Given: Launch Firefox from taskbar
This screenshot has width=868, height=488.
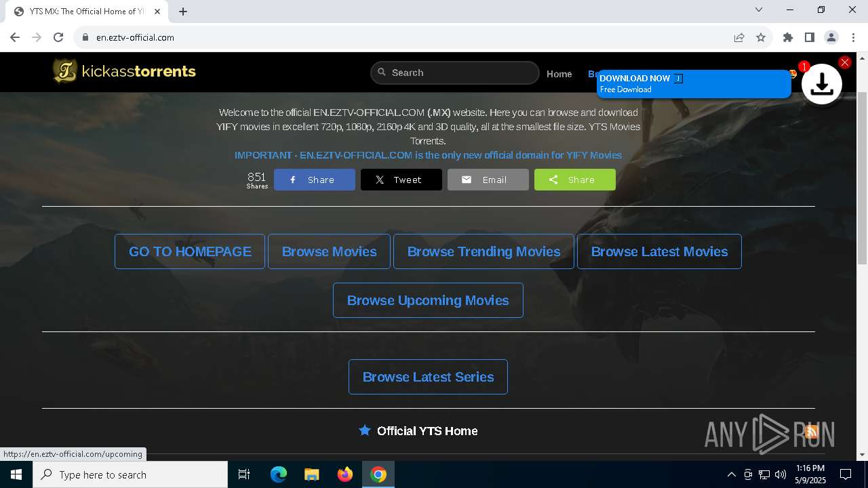Looking at the screenshot, I should [345, 474].
